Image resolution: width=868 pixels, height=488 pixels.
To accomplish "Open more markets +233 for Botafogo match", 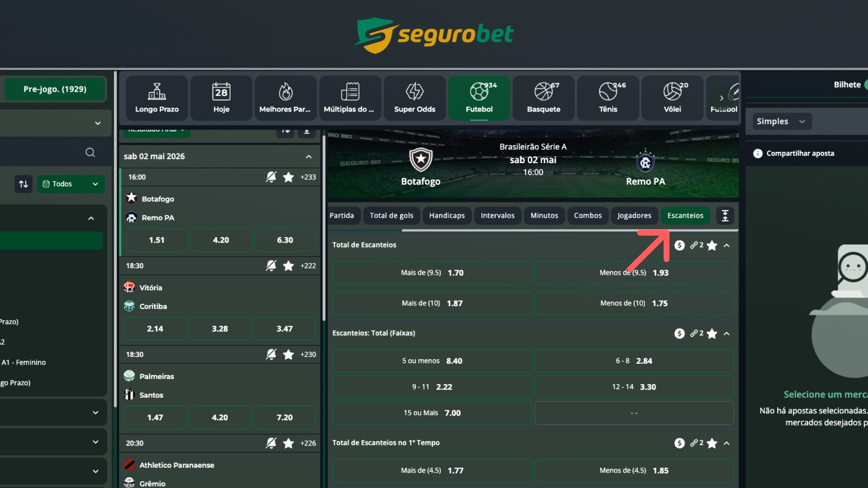I will click(x=308, y=177).
